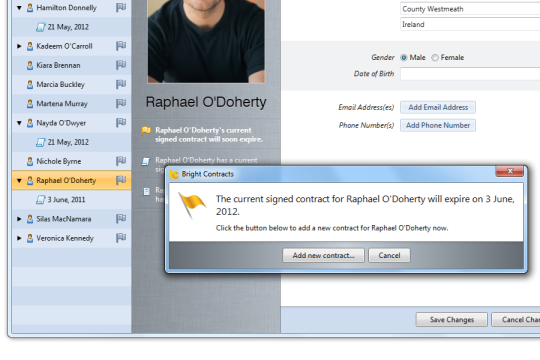The image size is (540, 360).
Task: Click flag icon beside Silas MacNamara
Action: 121,219
